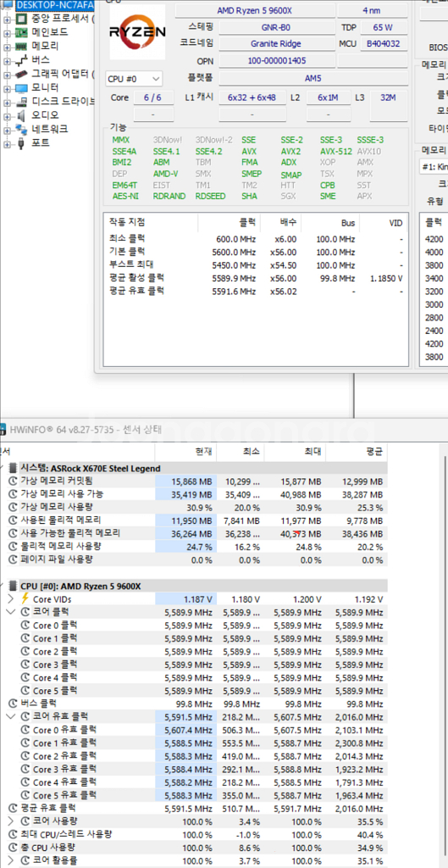Select the 모니터 tree item
The height and width of the screenshot is (868, 448).
45,88
